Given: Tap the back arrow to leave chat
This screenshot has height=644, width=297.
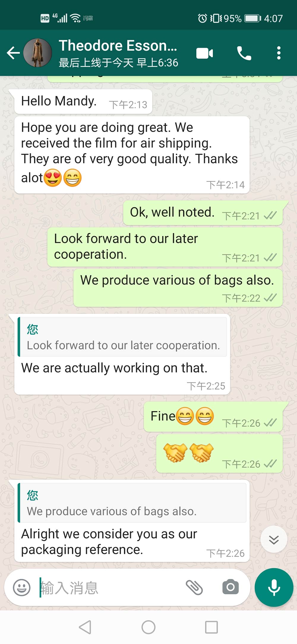Looking at the screenshot, I should pyautogui.click(x=13, y=53).
